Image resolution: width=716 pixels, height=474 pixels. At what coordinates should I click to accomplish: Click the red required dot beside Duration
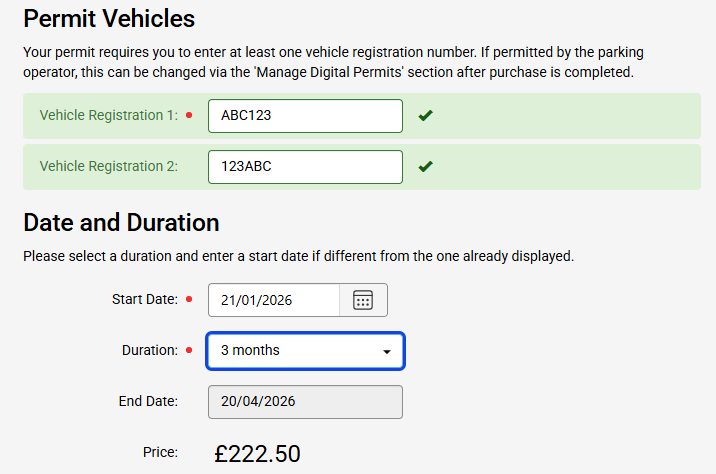[x=189, y=351]
